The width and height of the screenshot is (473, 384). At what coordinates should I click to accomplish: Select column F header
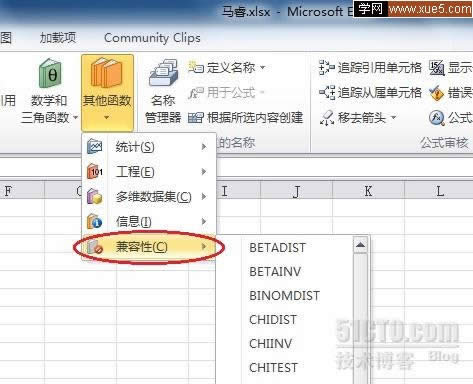pos(8,191)
